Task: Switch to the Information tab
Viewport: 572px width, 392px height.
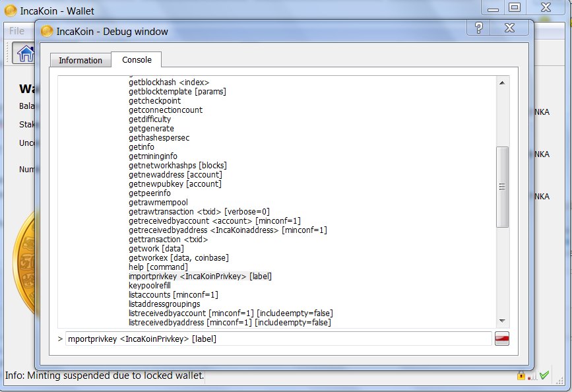Action: click(80, 60)
